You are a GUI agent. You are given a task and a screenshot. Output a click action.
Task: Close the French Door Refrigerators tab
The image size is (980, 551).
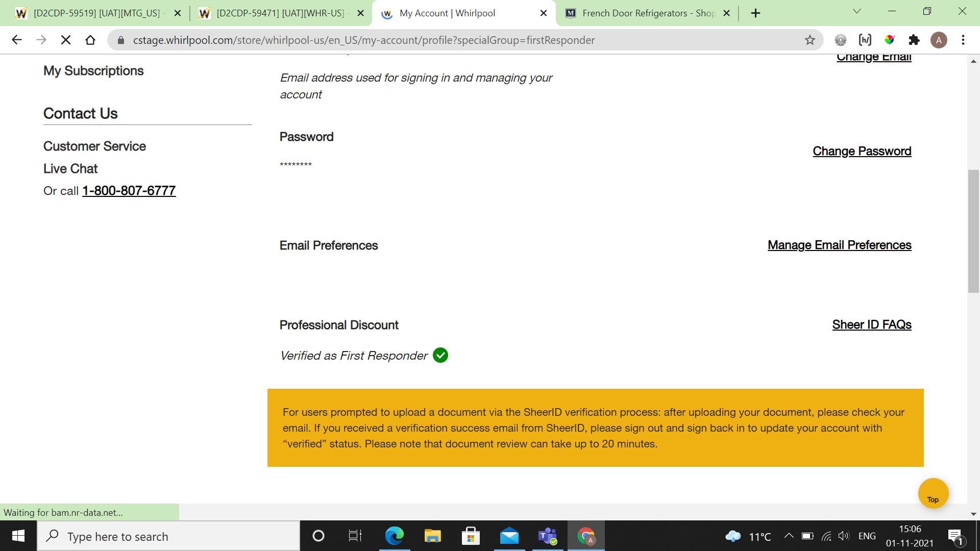[727, 13]
